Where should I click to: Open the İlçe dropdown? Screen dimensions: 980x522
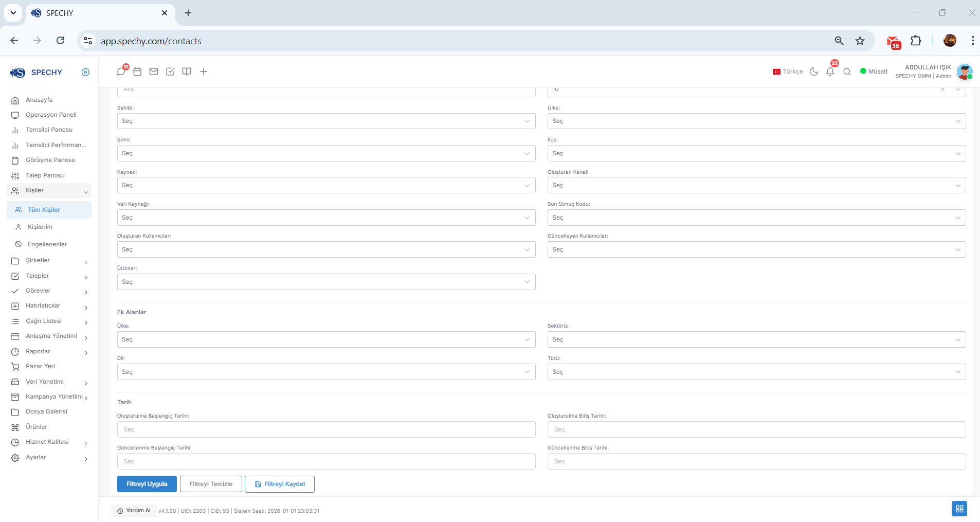[756, 153]
